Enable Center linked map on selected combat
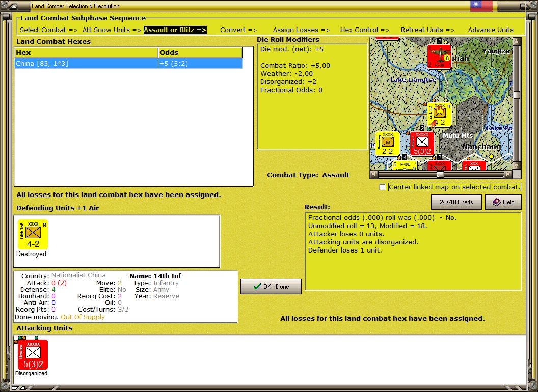Viewport: 538px width, 392px height. click(382, 187)
